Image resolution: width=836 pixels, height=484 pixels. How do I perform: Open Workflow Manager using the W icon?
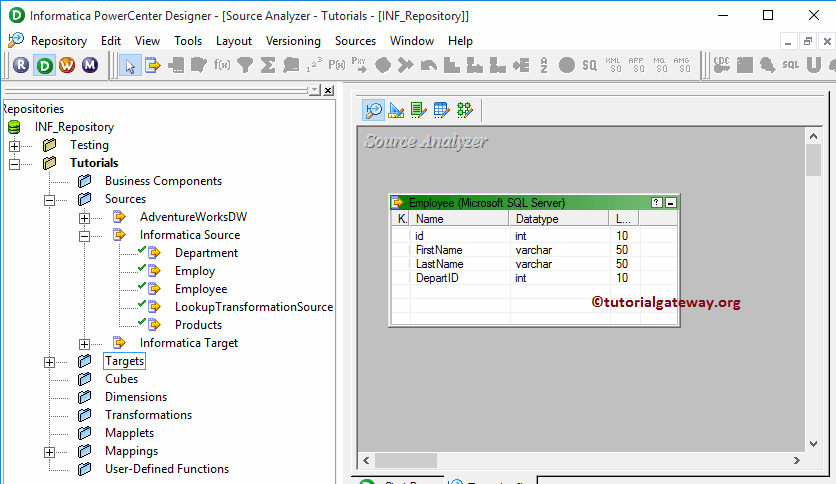[66, 65]
